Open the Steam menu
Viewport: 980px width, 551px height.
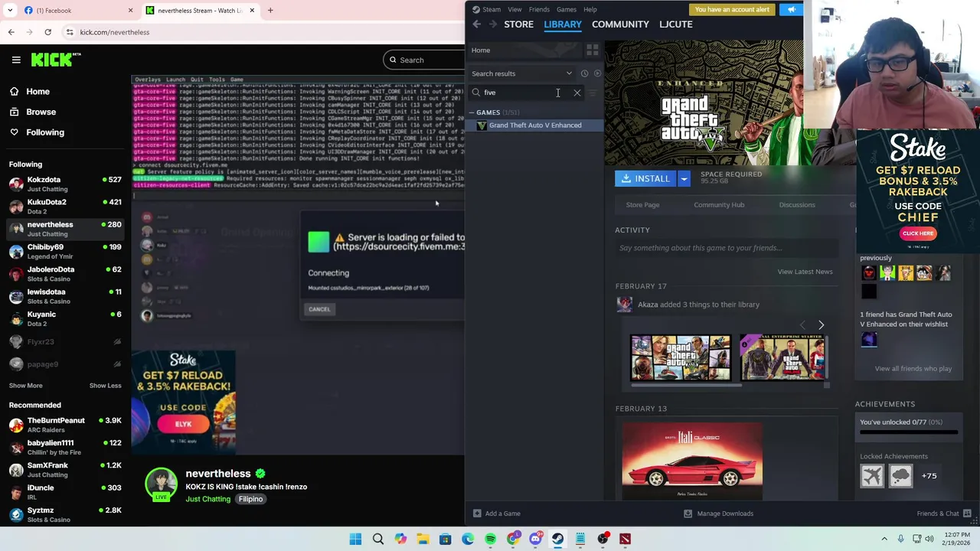click(486, 9)
